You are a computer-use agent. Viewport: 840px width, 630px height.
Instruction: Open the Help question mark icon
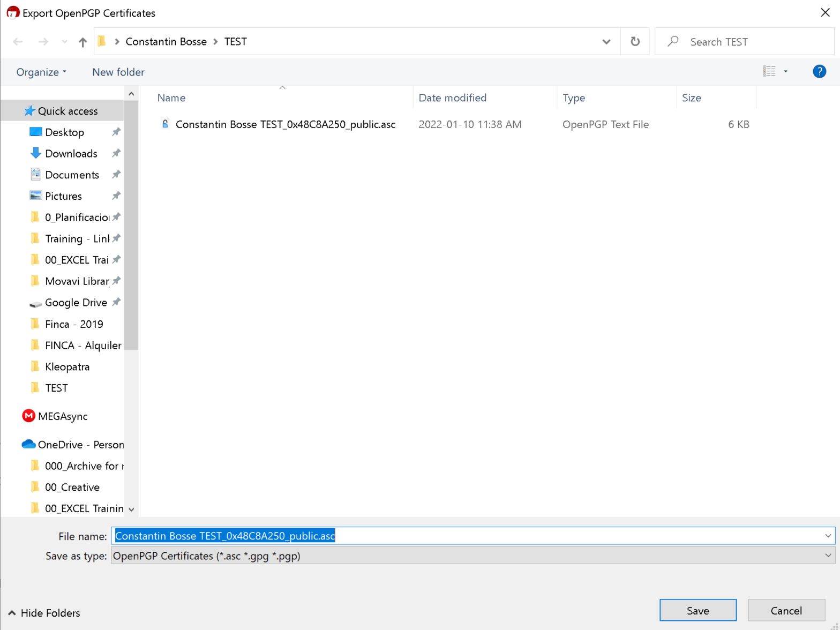coord(819,71)
